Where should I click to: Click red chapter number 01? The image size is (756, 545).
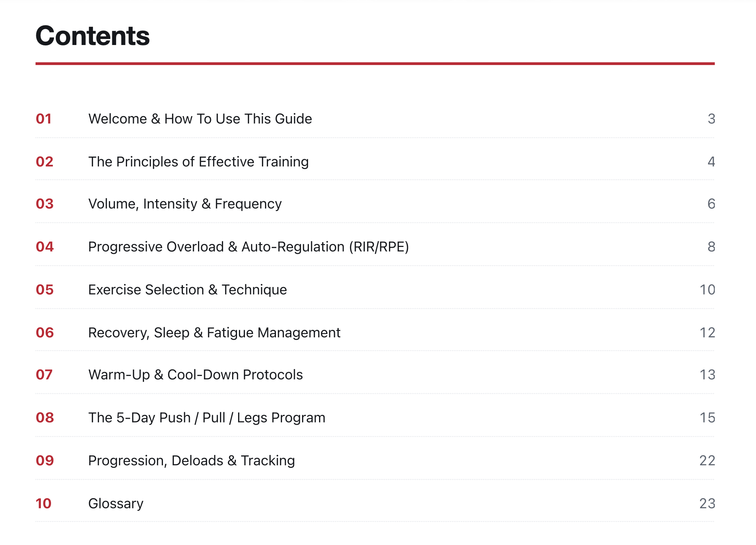44,119
